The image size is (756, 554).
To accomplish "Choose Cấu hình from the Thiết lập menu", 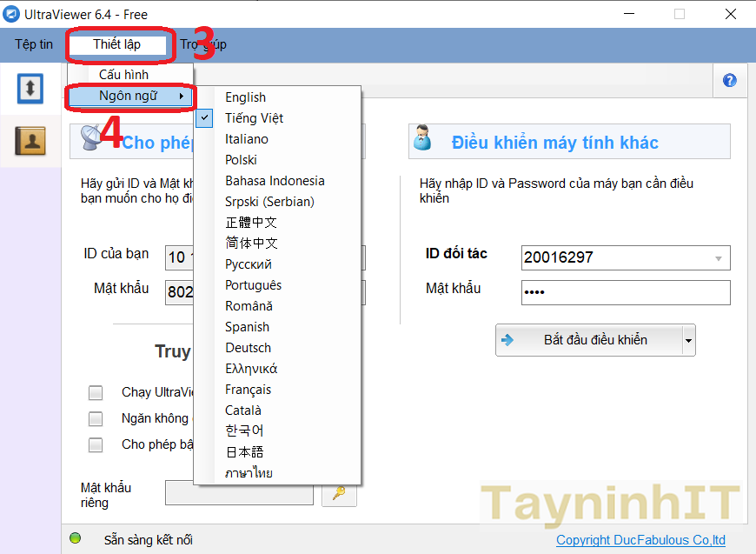I will tap(123, 75).
